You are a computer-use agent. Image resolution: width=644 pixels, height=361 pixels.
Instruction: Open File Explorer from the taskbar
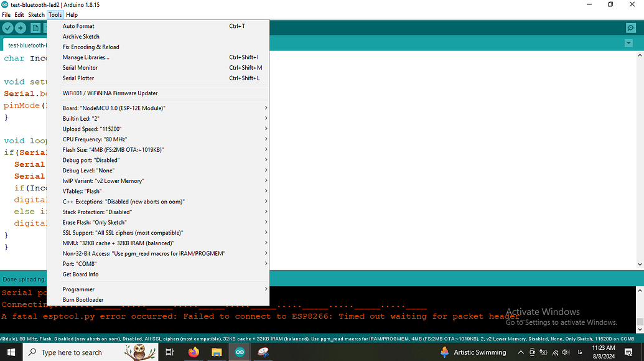pos(216,352)
